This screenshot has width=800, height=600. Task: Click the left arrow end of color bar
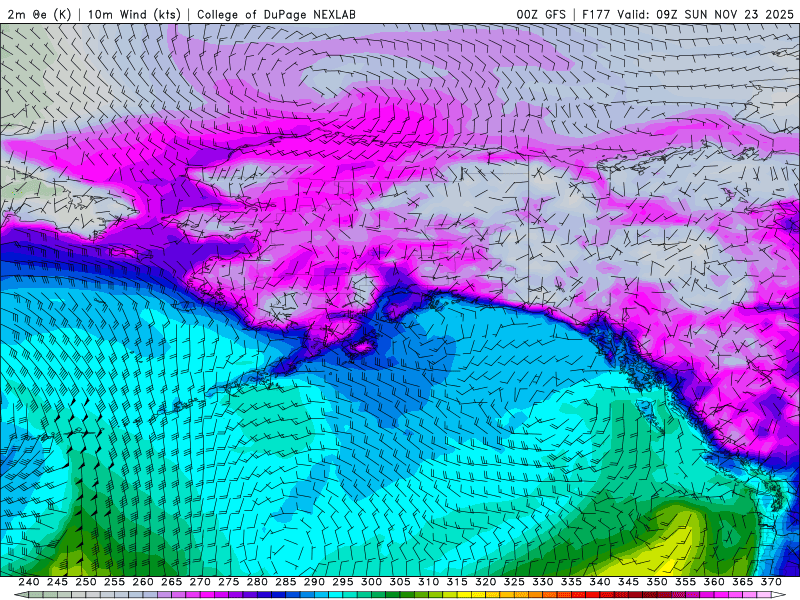(21, 595)
